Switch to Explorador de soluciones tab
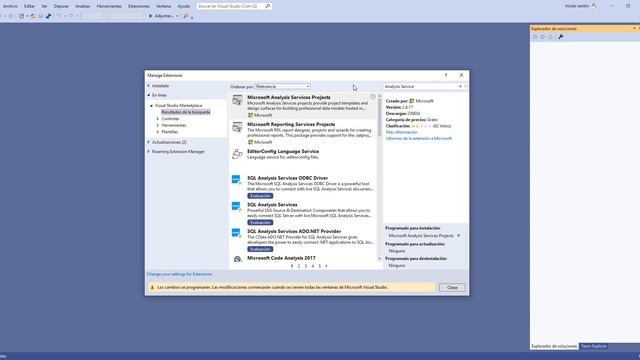Image resolution: width=640 pixels, height=360 pixels. point(554,346)
